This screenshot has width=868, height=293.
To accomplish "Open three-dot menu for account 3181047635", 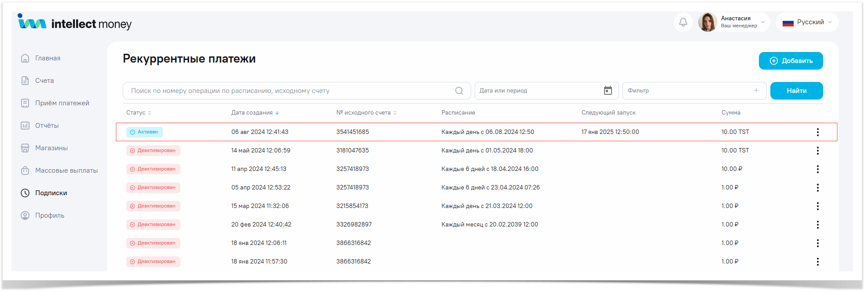I will (x=817, y=151).
